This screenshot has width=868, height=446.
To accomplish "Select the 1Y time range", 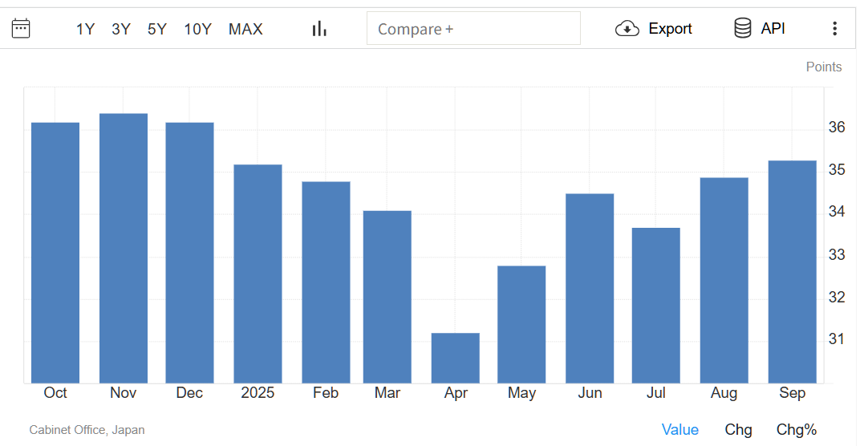I will coord(85,29).
